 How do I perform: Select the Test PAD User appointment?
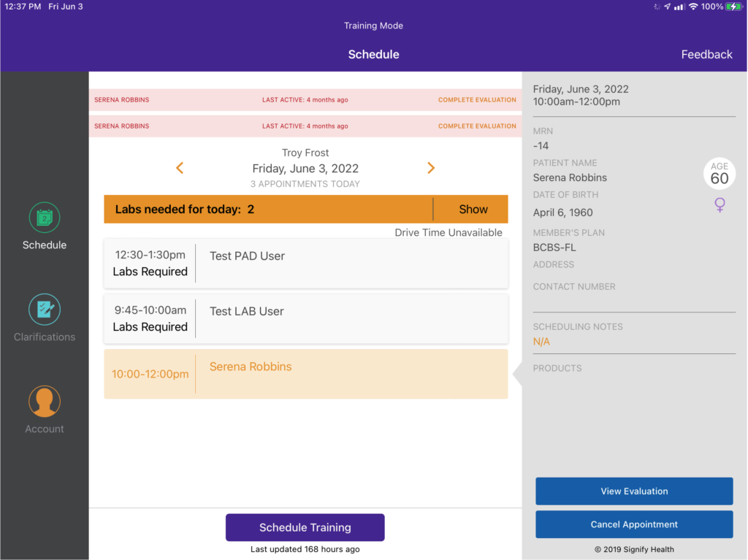pos(305,264)
